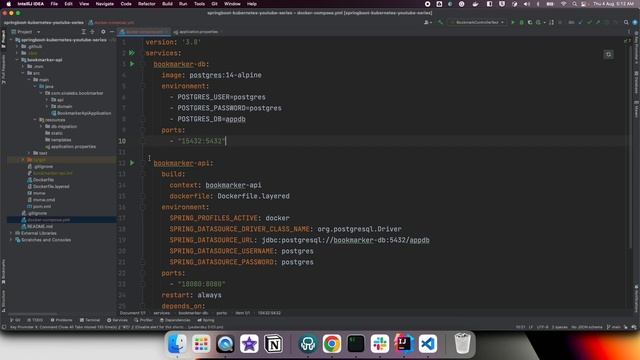The width and height of the screenshot is (640, 360).
Task: Collapse the bookmarker-api module in the tree
Action: click(18, 60)
